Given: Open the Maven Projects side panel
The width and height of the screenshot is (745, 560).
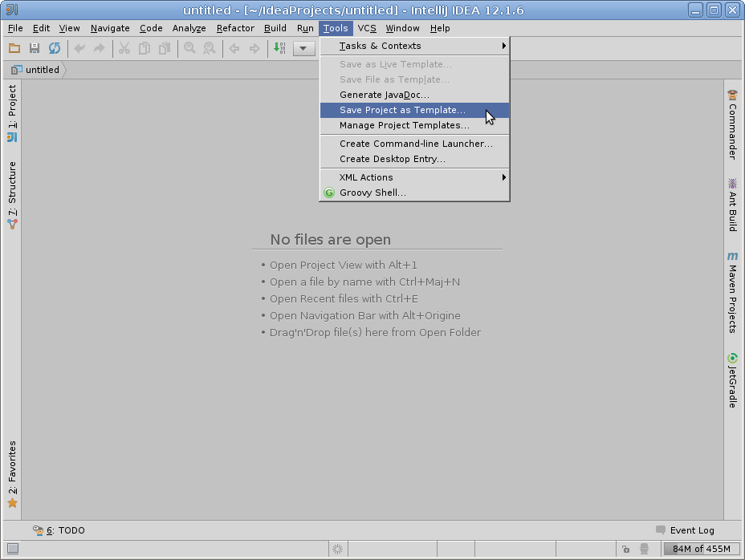Looking at the screenshot, I should [733, 292].
